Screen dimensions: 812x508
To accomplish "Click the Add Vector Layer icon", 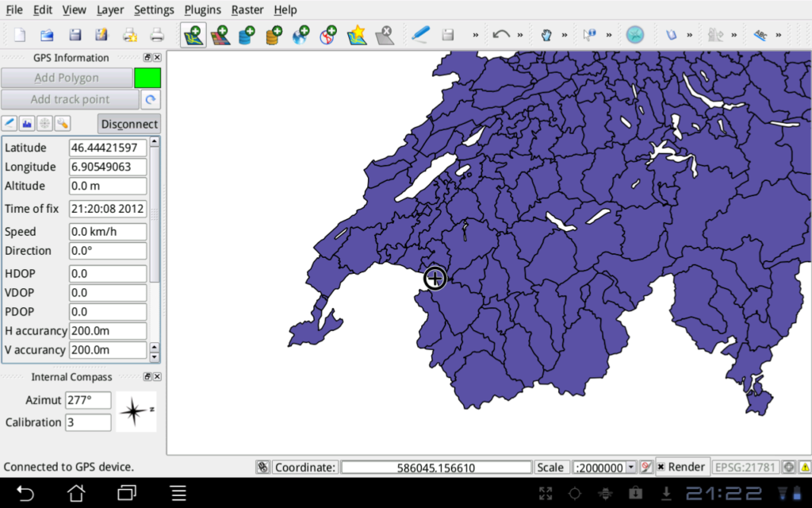I will (193, 35).
